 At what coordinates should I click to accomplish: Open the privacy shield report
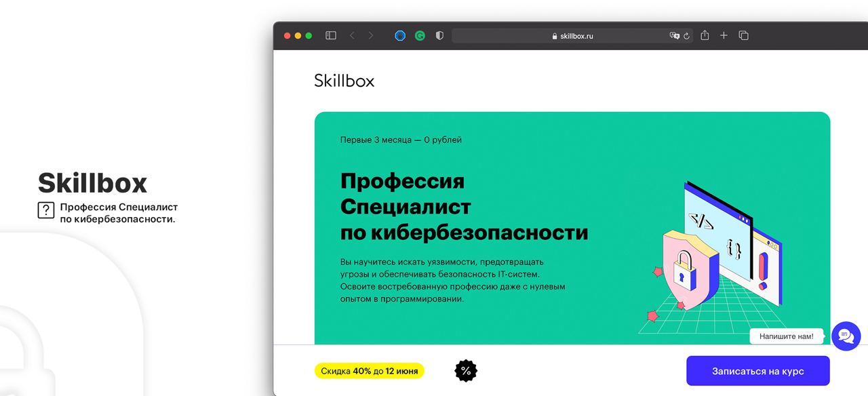tap(439, 36)
